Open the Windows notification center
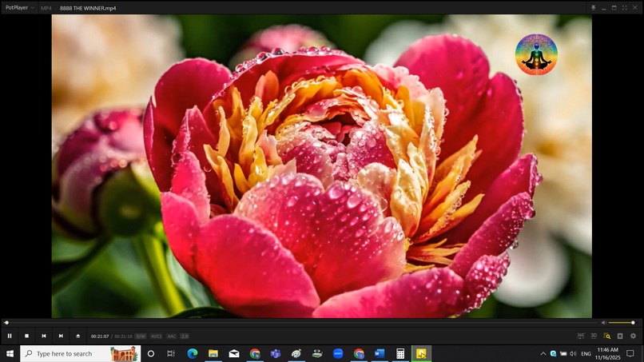Screen dimensions: 644x362 click(x=630, y=354)
